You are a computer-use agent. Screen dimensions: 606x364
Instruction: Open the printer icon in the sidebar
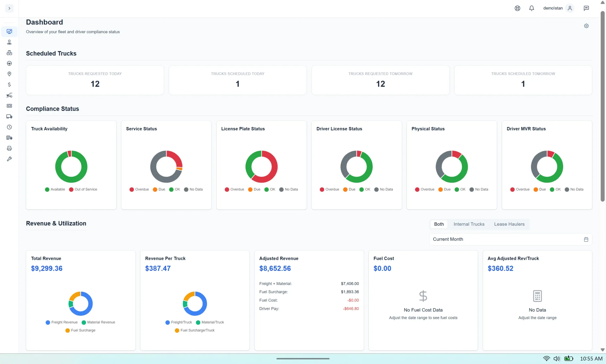pyautogui.click(x=9, y=148)
